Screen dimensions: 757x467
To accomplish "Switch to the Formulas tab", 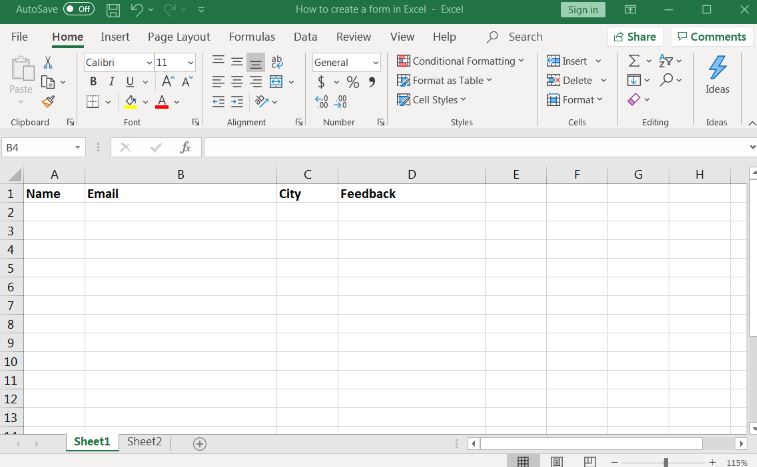I will click(252, 37).
